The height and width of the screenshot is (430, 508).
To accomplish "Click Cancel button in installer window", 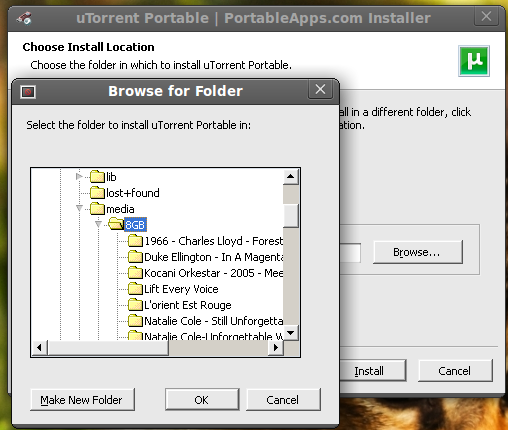I will click(455, 371).
